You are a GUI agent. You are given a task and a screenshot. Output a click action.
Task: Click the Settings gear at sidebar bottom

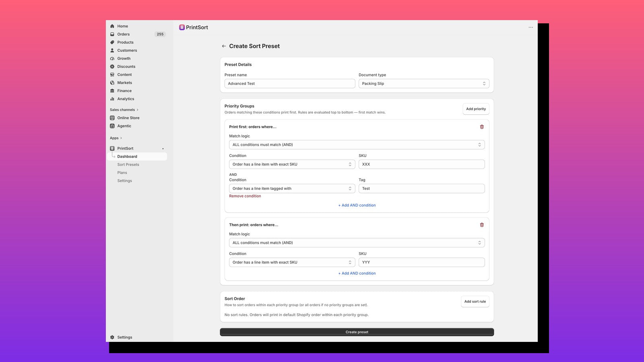(x=112, y=337)
